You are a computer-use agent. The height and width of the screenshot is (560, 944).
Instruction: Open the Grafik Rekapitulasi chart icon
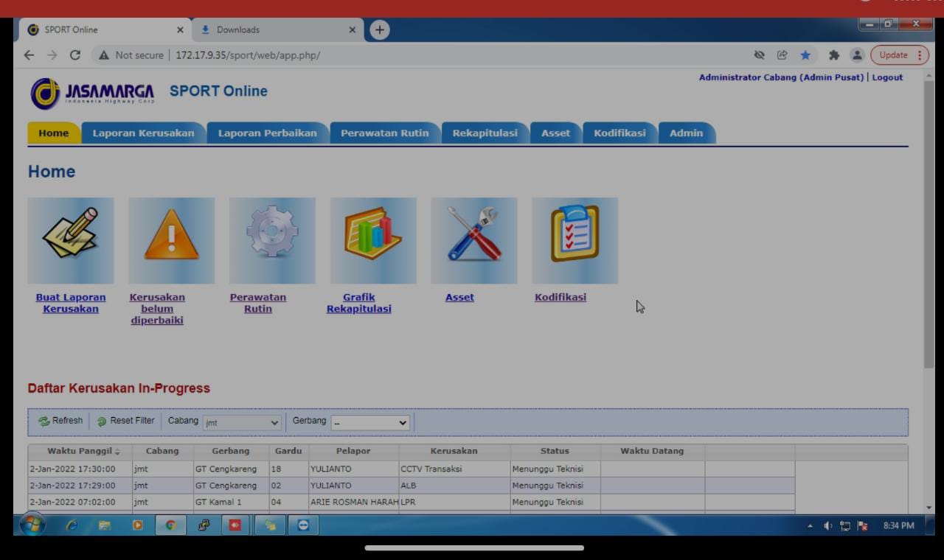point(373,240)
